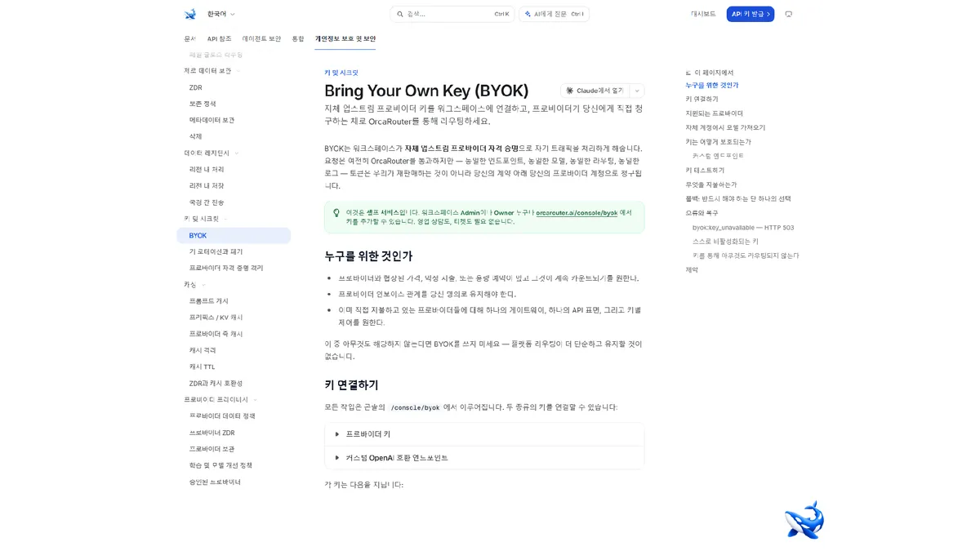Collapse the 키 및 시크릿 sidebar group
The width and height of the screenshot is (980, 551).
[x=206, y=219]
